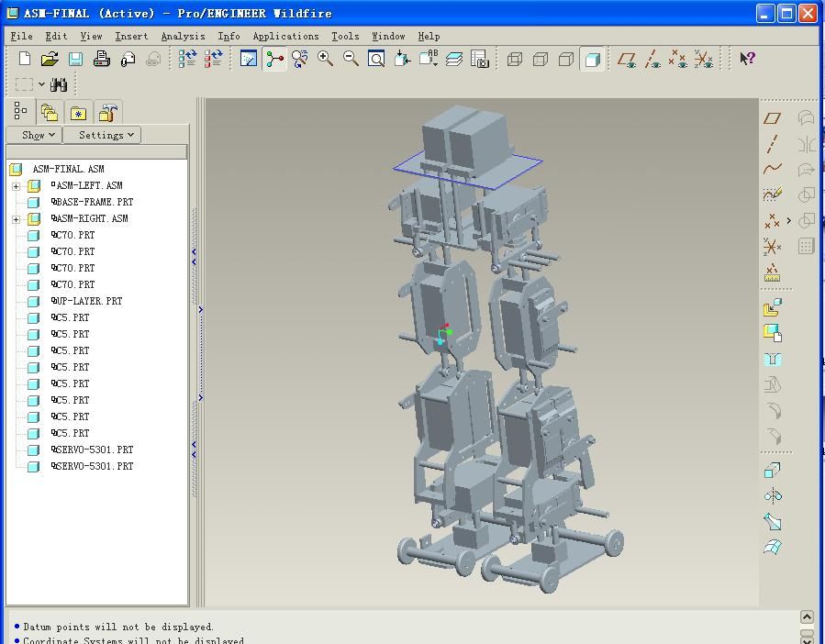Print the active model
Viewport: 825px width, 644px height.
(x=102, y=59)
